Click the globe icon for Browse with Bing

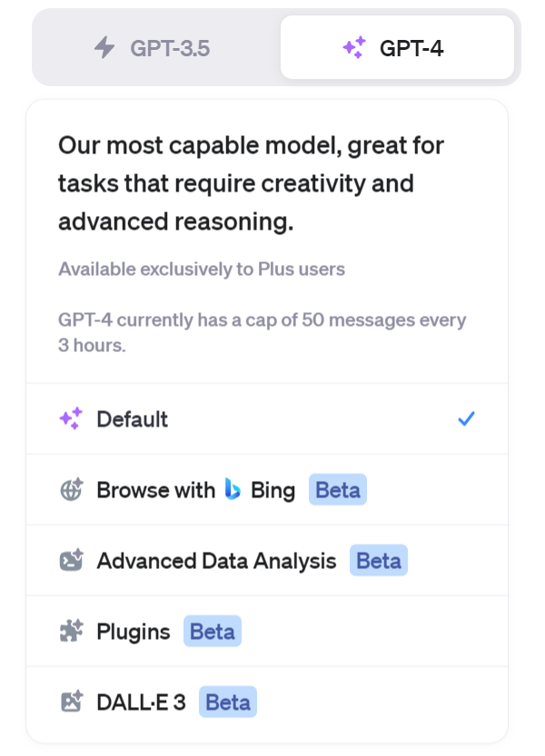(72, 490)
